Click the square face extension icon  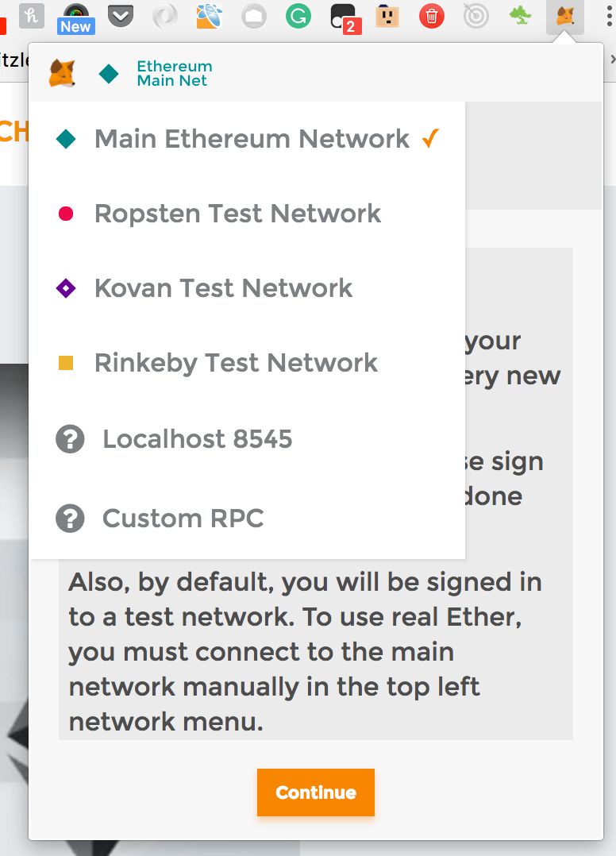point(387,17)
